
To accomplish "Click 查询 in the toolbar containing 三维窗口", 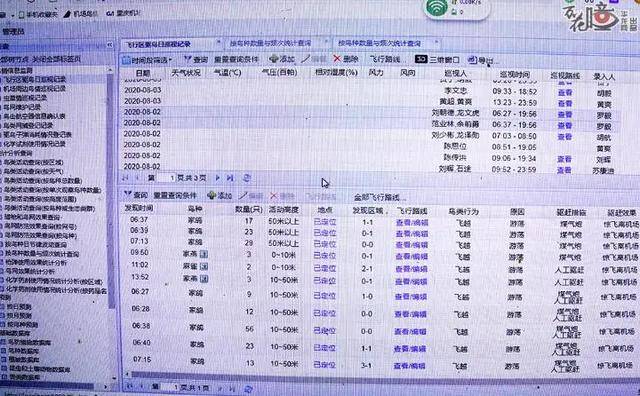I will click(x=196, y=59).
